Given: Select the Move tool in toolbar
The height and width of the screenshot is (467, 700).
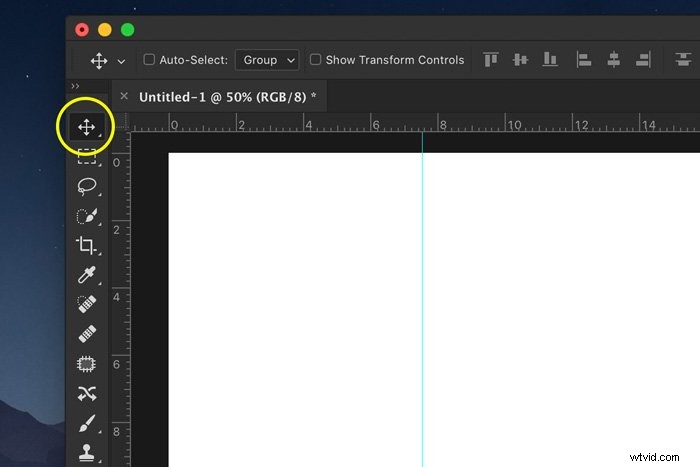Looking at the screenshot, I should (x=86, y=127).
